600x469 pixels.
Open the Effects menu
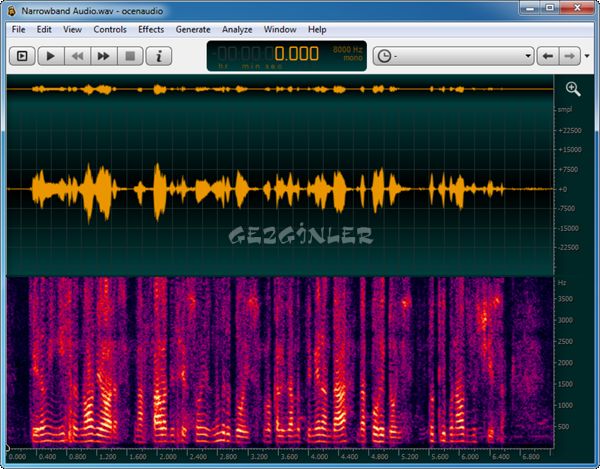[151, 29]
